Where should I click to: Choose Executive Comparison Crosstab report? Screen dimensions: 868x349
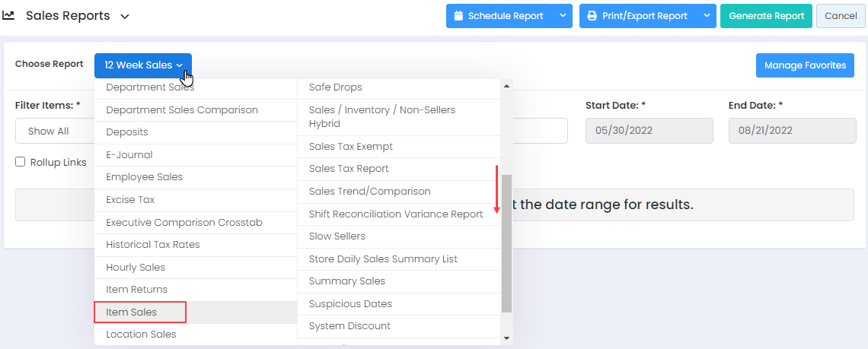tap(196, 222)
